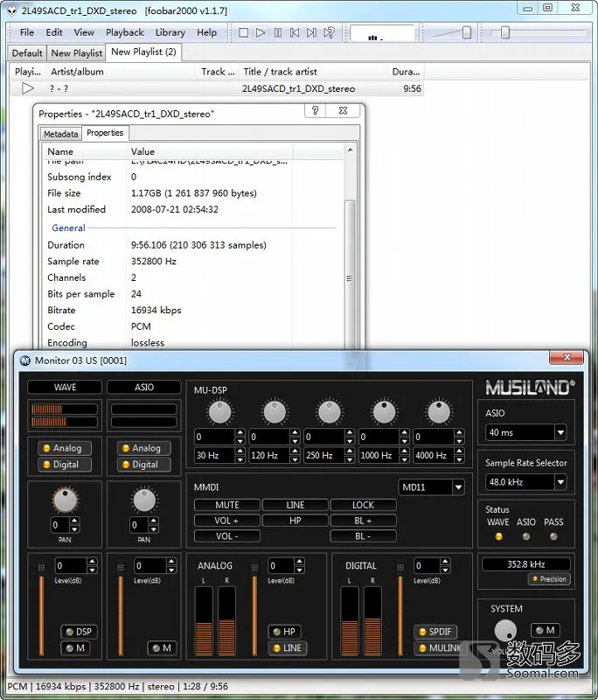Click the 4000 Hz band gain stepper
This screenshot has width=598, height=700.
point(459,437)
